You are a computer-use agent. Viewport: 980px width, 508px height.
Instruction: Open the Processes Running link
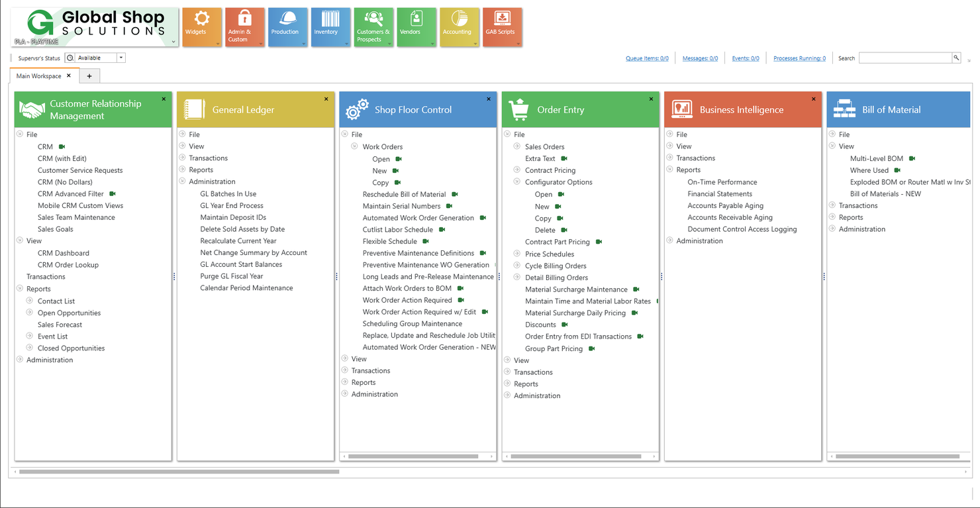tap(799, 58)
